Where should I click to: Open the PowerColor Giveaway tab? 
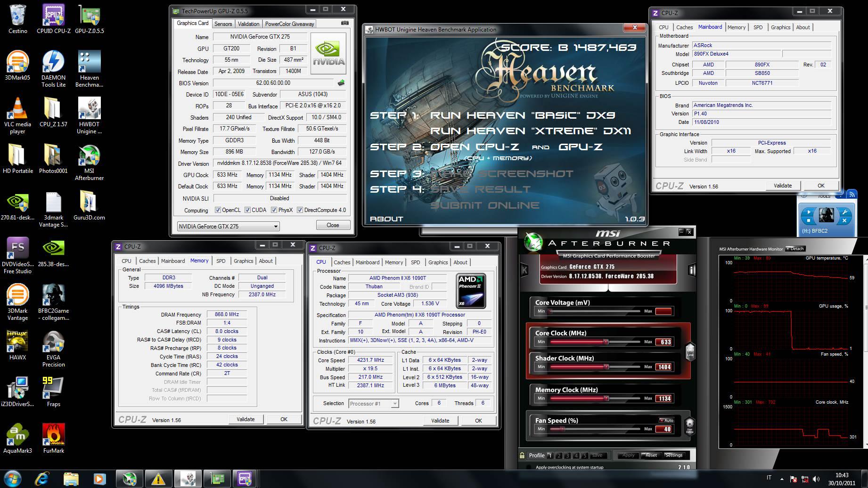pyautogui.click(x=289, y=24)
